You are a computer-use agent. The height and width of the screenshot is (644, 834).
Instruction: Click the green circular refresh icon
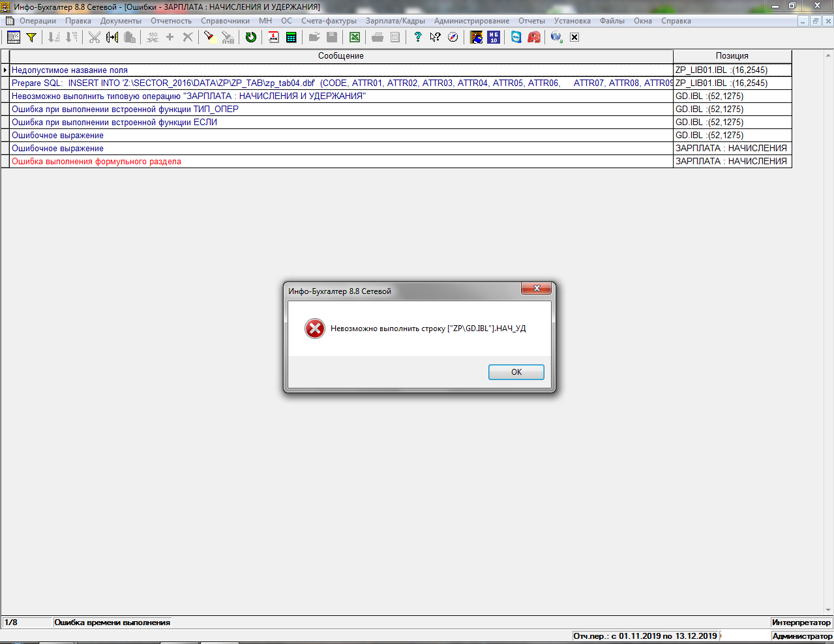(250, 37)
